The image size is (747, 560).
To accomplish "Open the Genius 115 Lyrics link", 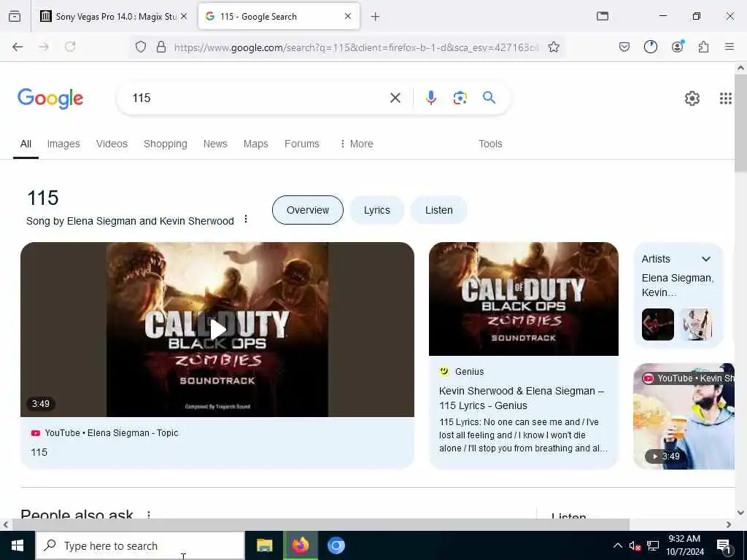I will point(521,398).
